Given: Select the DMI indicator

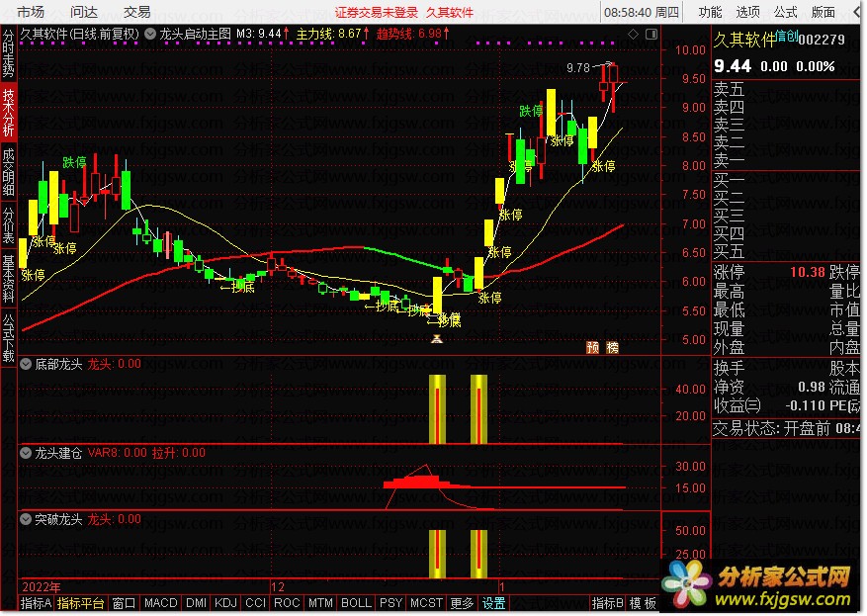Looking at the screenshot, I should (197, 603).
